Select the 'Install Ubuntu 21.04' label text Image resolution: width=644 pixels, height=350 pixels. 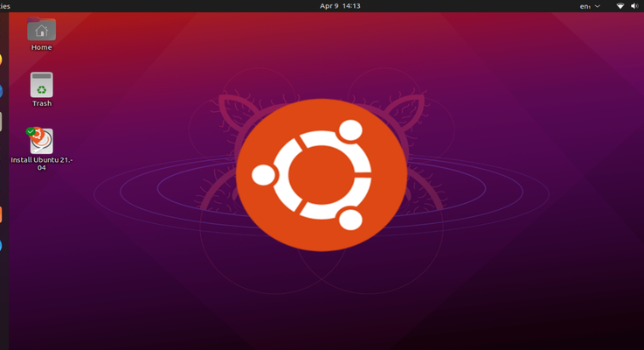[x=41, y=164]
